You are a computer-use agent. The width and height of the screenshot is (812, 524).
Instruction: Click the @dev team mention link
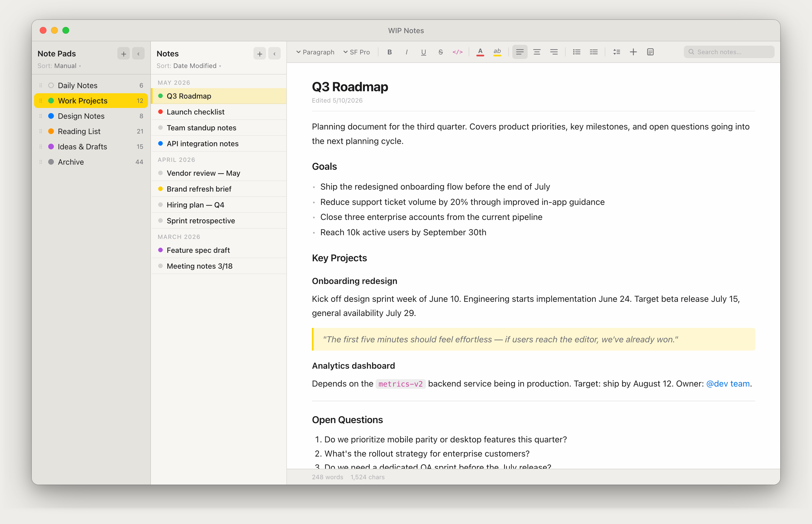(728, 384)
